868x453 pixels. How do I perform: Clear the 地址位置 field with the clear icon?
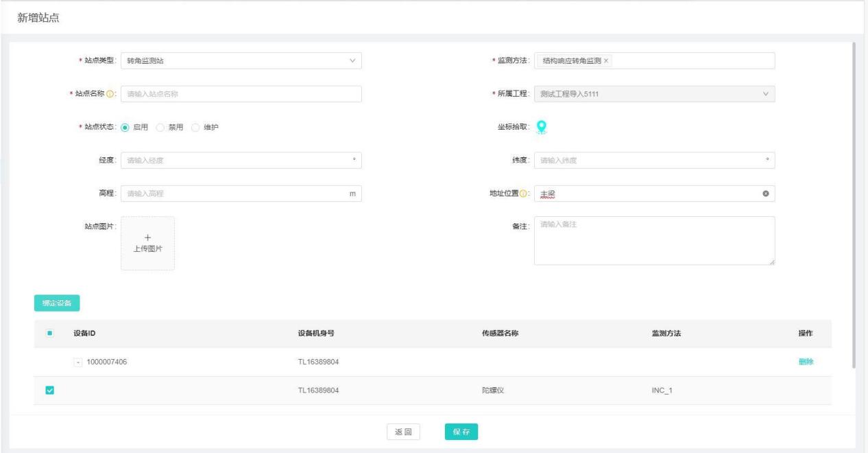coord(765,194)
